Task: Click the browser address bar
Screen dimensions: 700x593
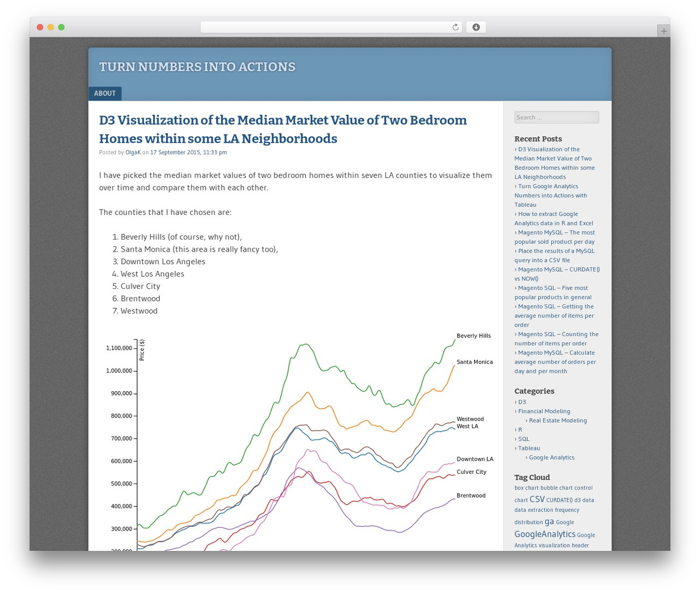Action: pos(331,27)
